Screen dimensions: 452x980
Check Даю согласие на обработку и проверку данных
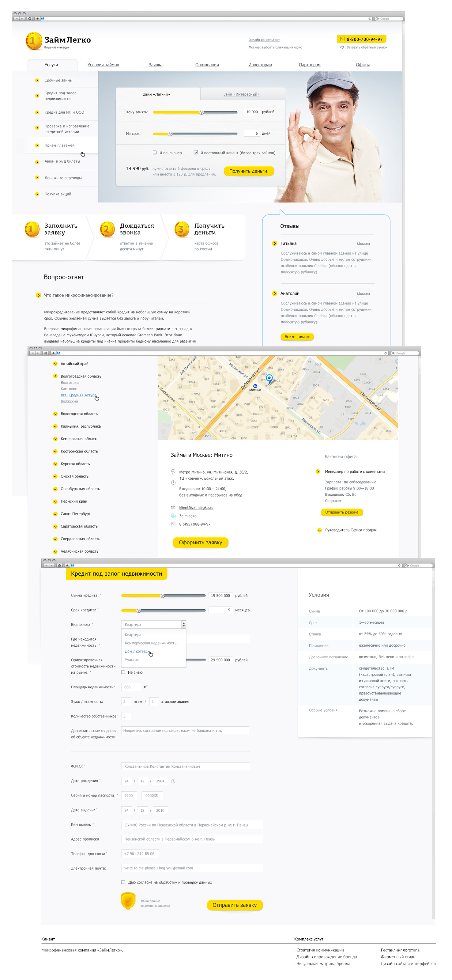click(123, 882)
